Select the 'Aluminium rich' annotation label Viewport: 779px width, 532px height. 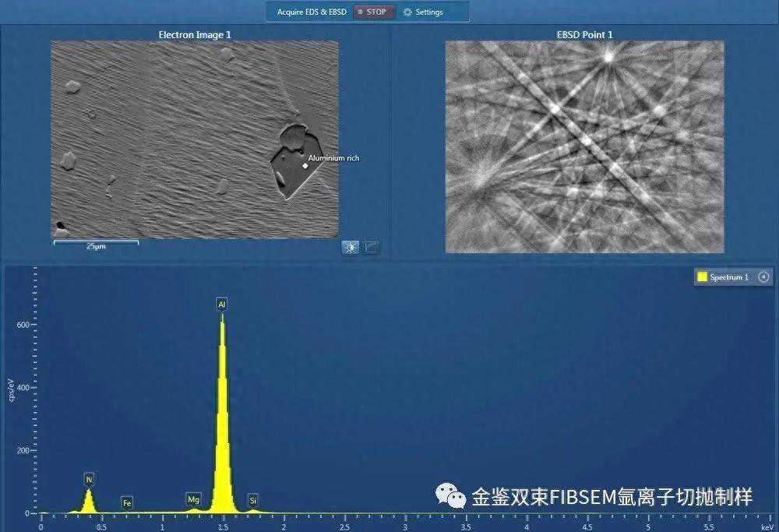click(x=334, y=158)
